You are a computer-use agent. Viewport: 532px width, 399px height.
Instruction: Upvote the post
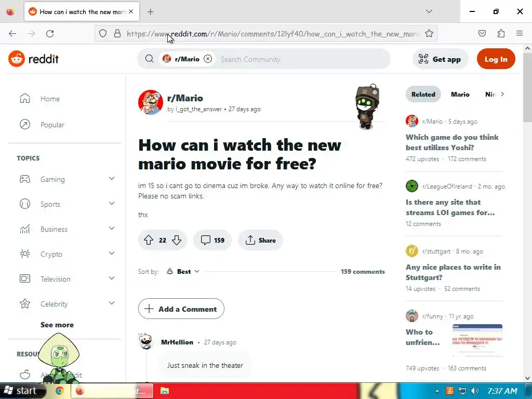tap(149, 240)
